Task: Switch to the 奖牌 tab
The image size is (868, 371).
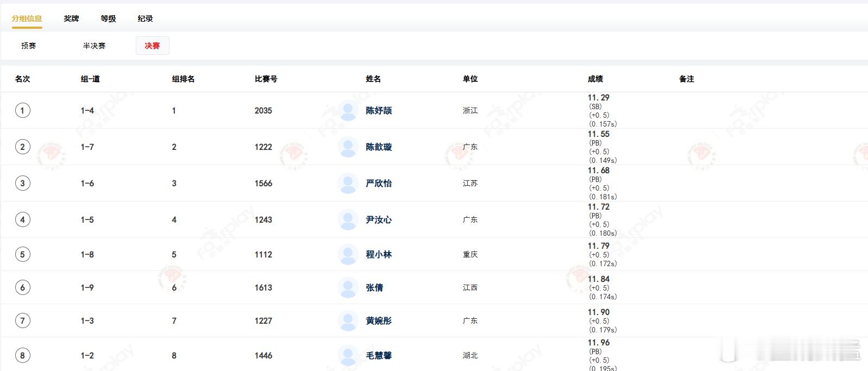Action: pos(71,18)
